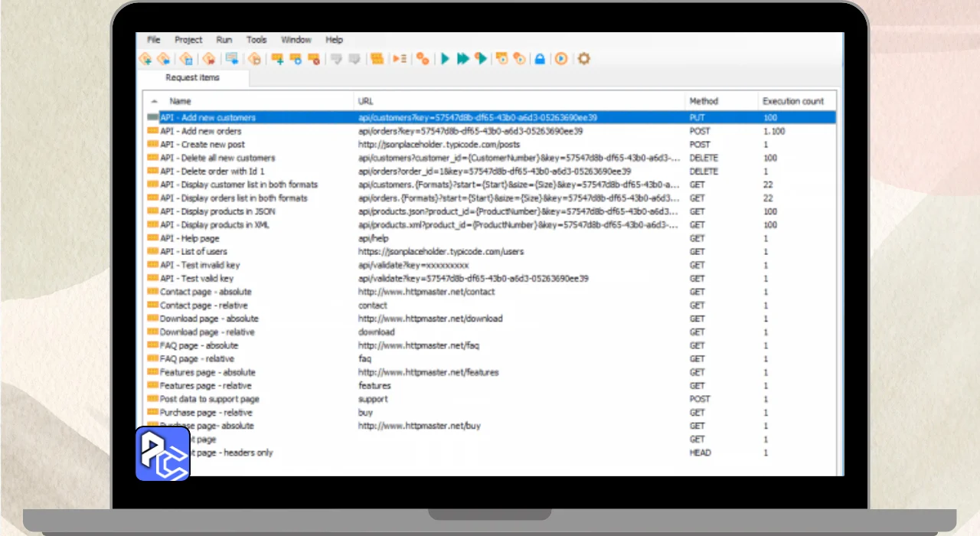Select FAQ page - relative item
The image size is (980, 536).
tap(197, 359)
